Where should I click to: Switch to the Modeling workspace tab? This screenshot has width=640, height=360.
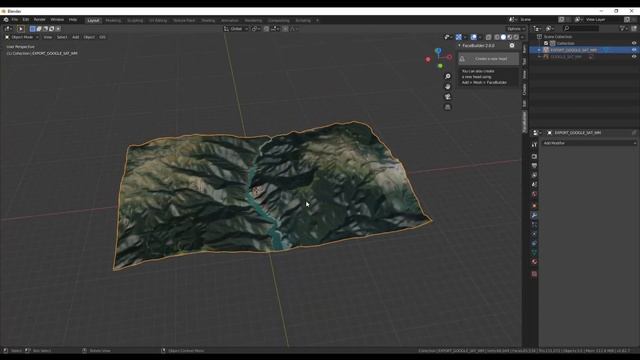click(113, 20)
